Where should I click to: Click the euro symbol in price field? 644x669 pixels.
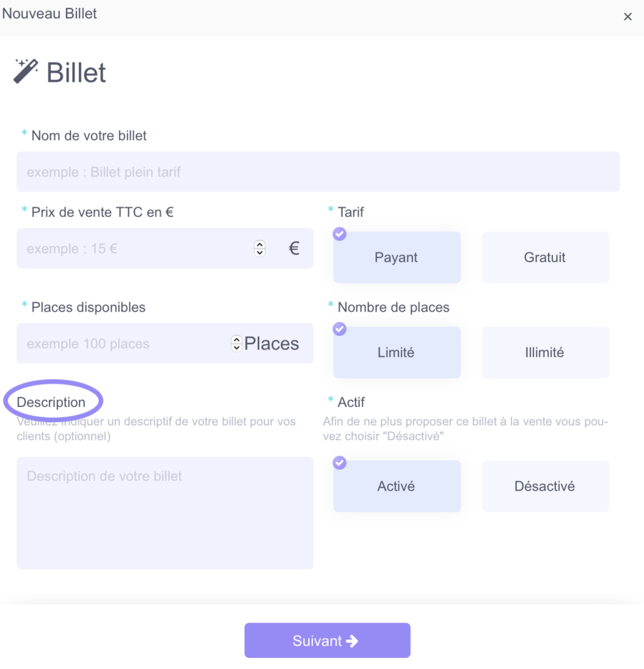(x=294, y=248)
